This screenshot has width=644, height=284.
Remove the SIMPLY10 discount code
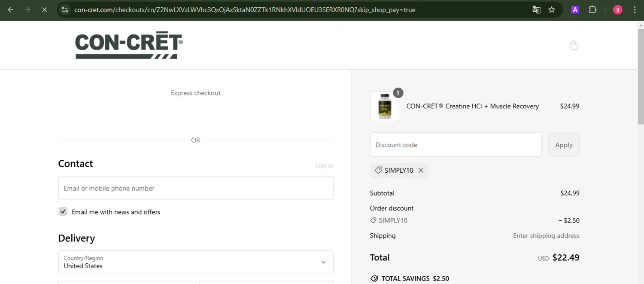coord(421,171)
